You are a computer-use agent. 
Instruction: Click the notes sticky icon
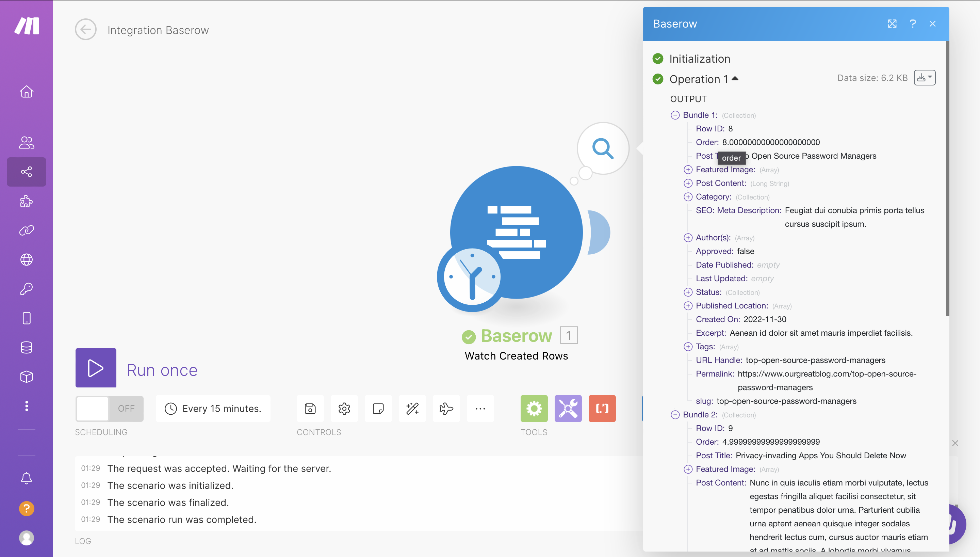point(378,409)
